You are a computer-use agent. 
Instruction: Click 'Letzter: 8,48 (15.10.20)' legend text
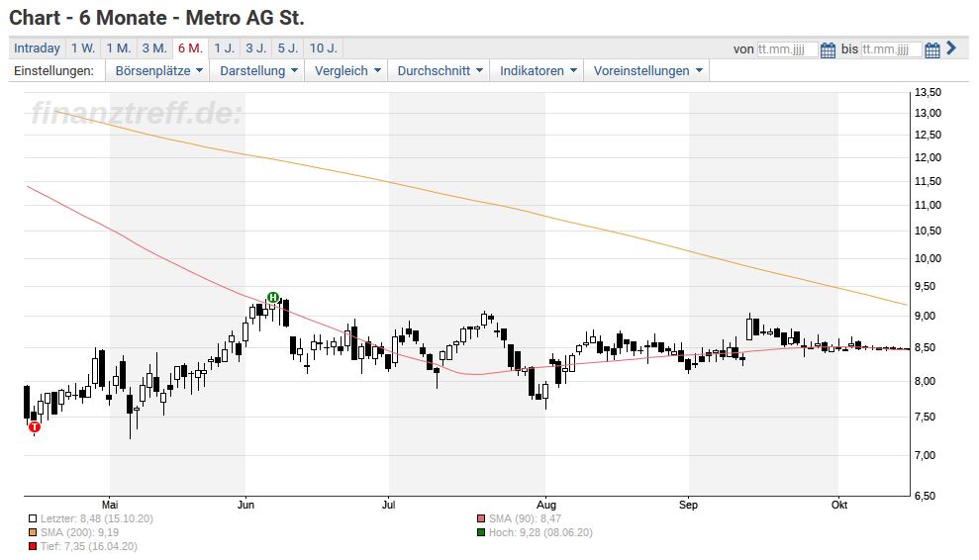[x=97, y=518]
